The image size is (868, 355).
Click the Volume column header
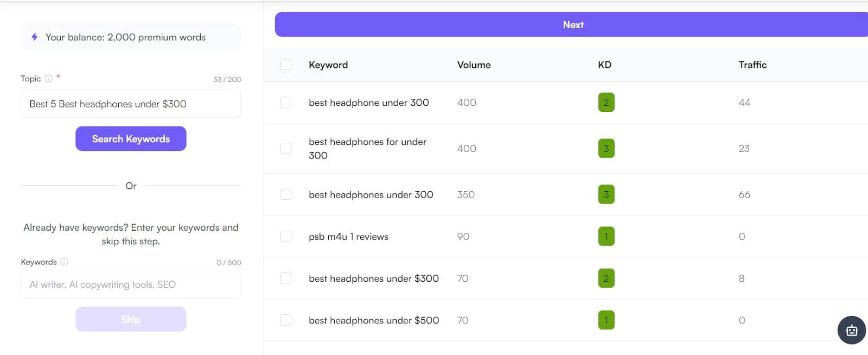(474, 65)
